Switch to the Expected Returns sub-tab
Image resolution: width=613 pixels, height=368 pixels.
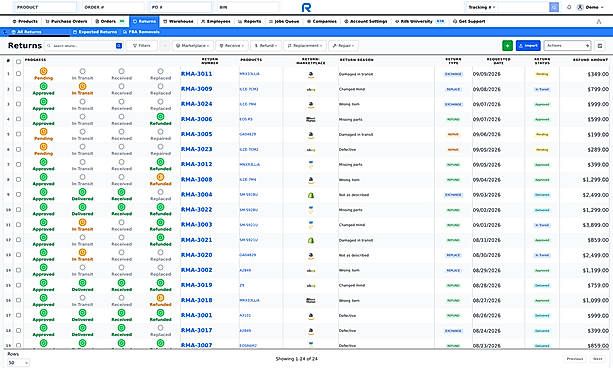coord(95,32)
